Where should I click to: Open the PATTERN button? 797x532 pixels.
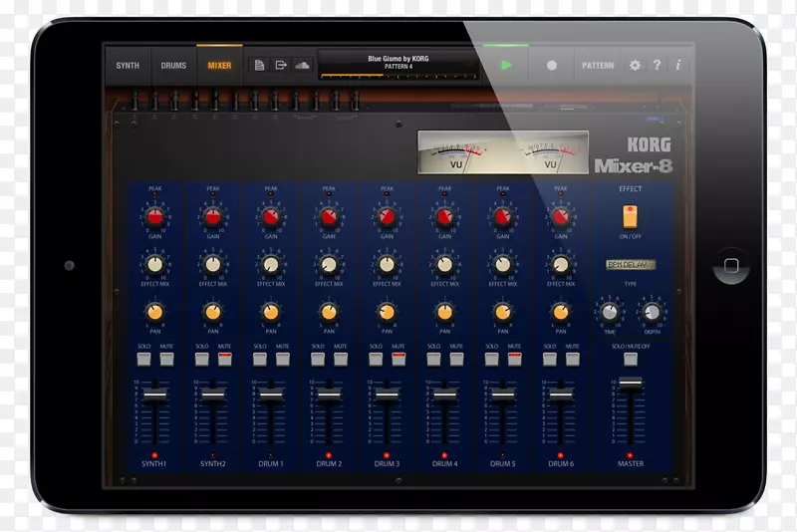coord(598,66)
